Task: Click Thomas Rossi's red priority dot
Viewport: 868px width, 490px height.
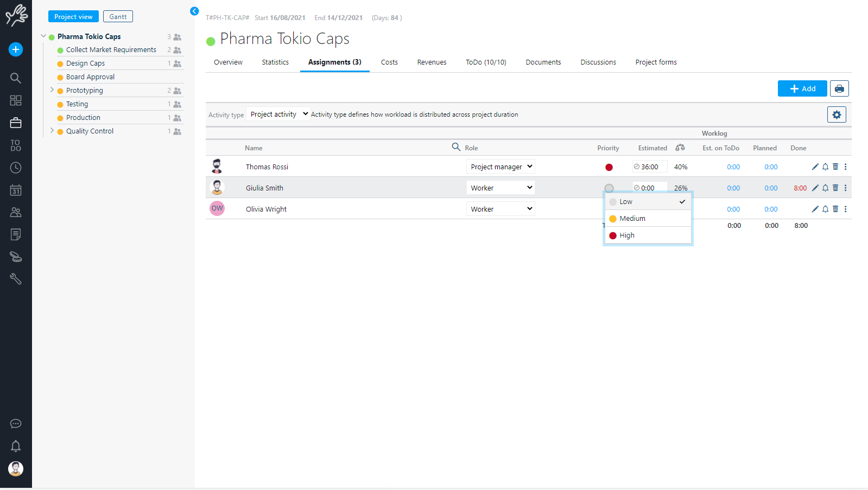Action: [x=609, y=167]
